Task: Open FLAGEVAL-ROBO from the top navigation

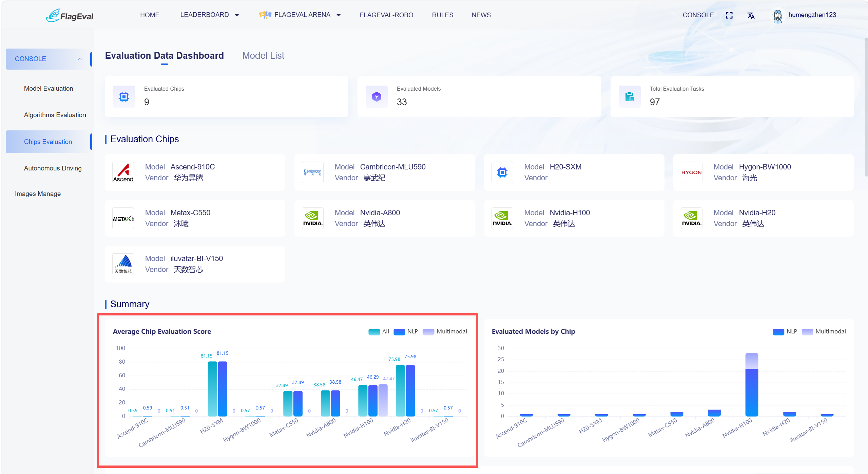Action: 386,15
